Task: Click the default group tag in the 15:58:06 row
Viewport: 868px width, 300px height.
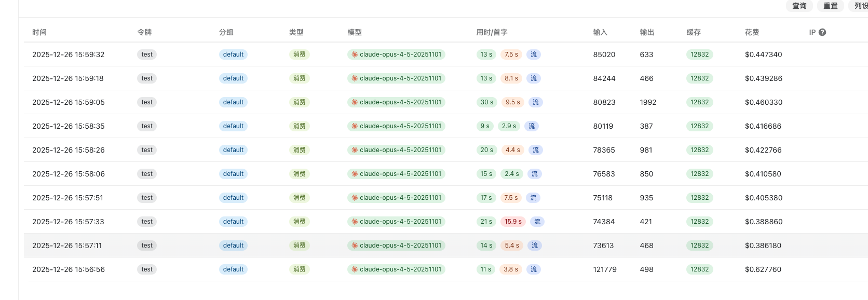Action: [233, 174]
